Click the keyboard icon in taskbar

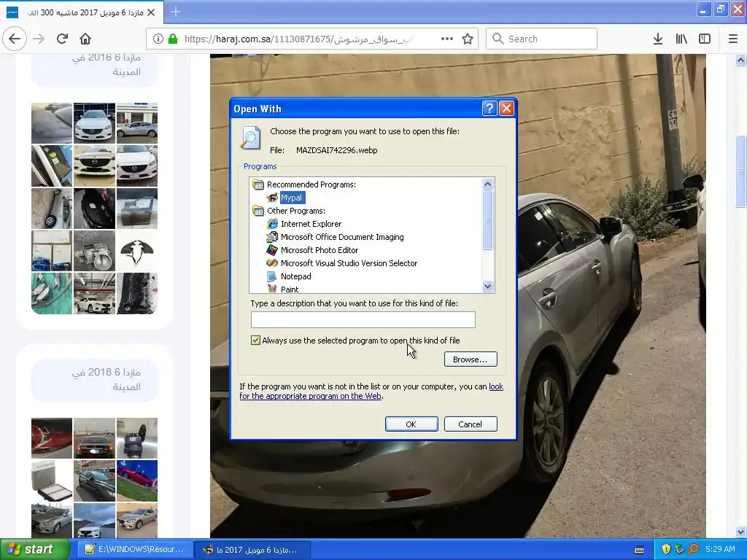639,550
